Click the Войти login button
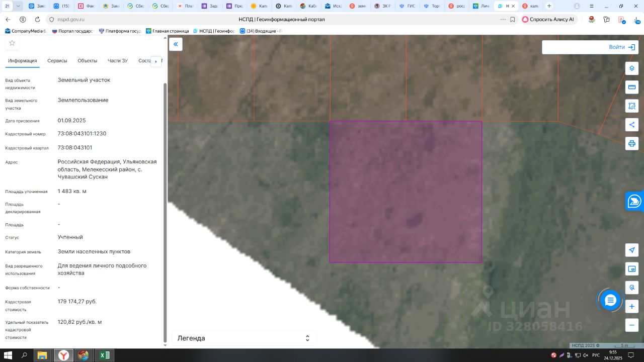 622,47
